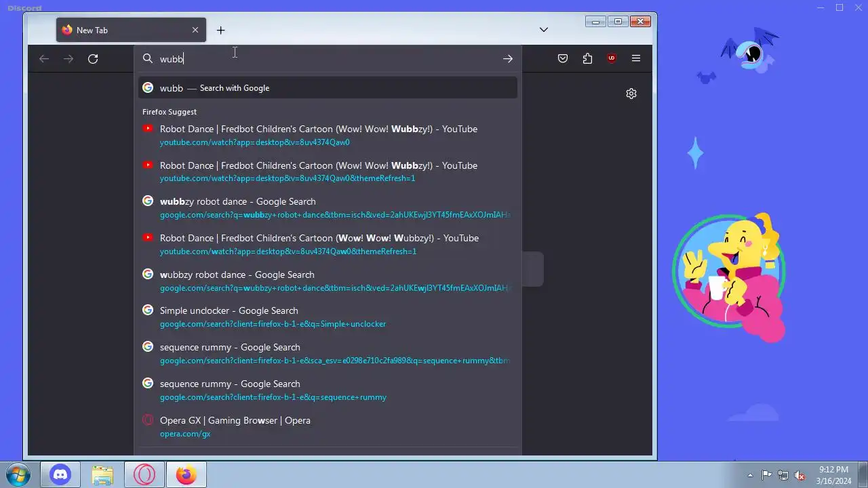Click the YouTube icon of first suggestion
Viewport: 868px width, 488px height.
pos(148,129)
